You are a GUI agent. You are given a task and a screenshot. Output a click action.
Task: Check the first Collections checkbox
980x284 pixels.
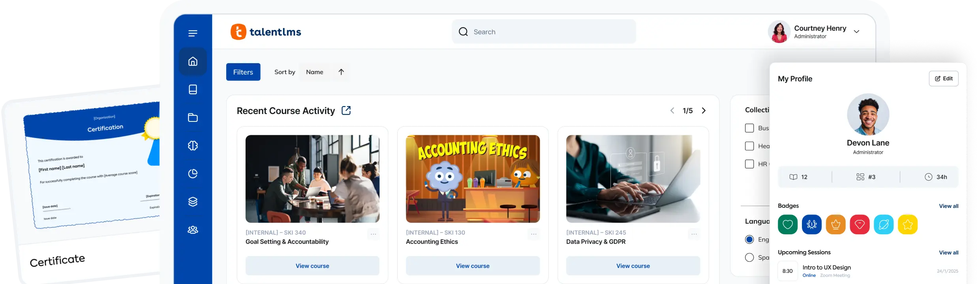pos(749,128)
